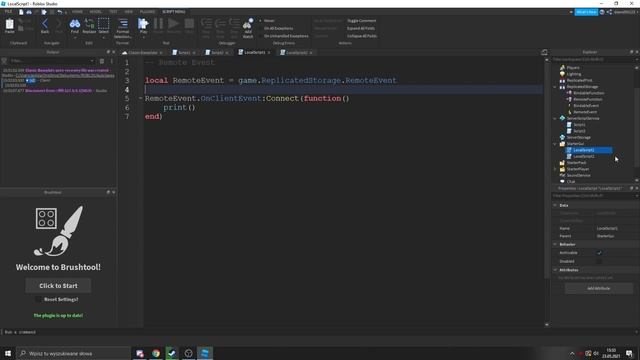Open the Windows Start menu
640x360 pixels.
click(8, 353)
